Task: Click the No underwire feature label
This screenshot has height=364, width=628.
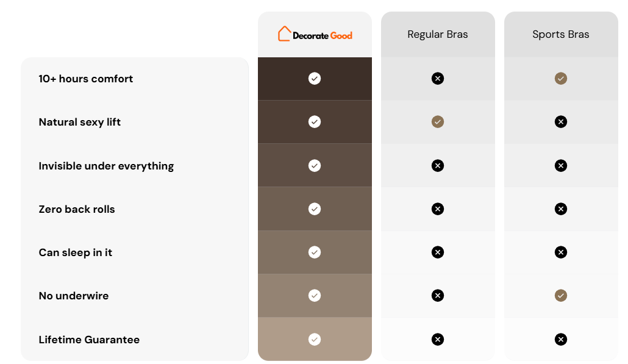Action: point(74,296)
